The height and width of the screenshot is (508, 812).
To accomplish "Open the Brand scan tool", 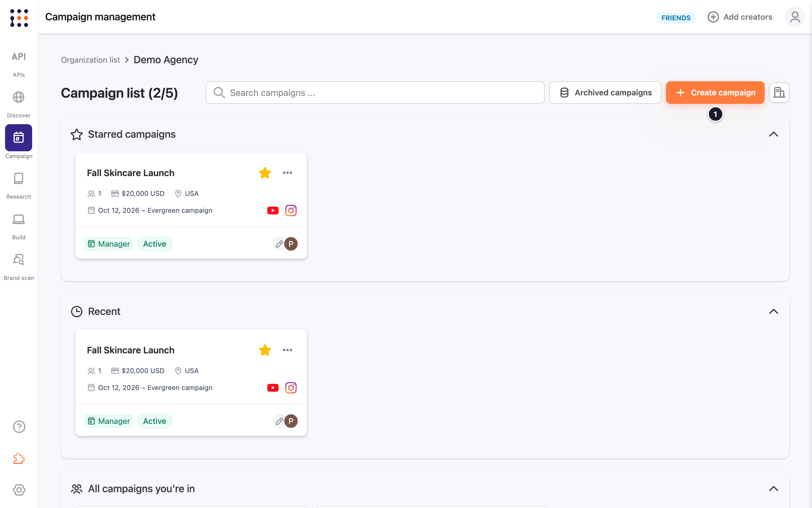I will point(19,267).
